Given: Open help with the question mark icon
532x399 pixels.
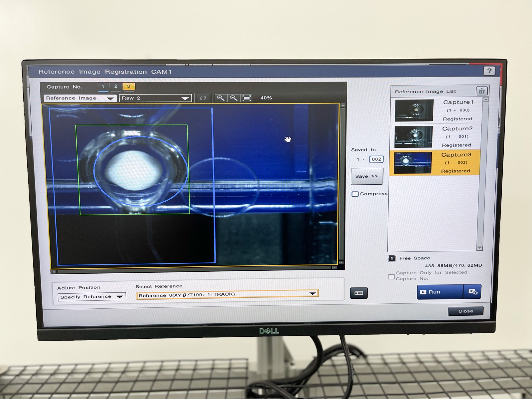Looking at the screenshot, I should [x=489, y=71].
